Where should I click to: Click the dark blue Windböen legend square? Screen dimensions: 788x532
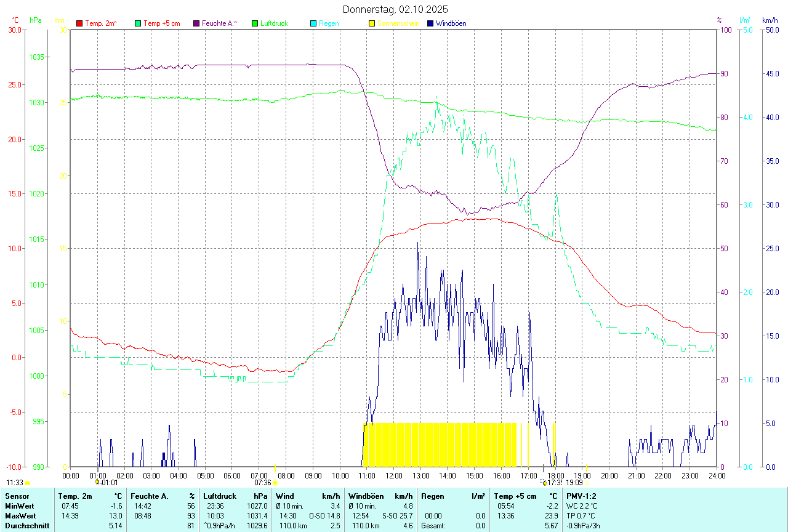click(x=430, y=23)
